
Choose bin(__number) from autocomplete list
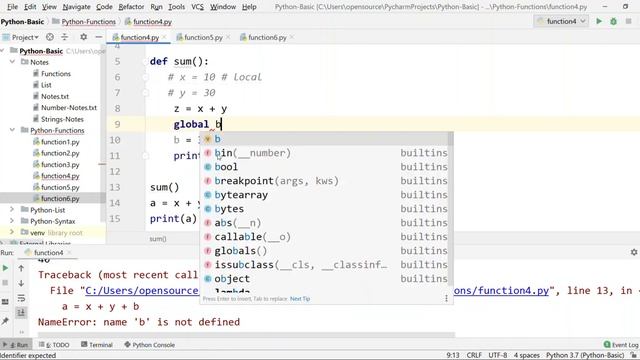coord(325,153)
